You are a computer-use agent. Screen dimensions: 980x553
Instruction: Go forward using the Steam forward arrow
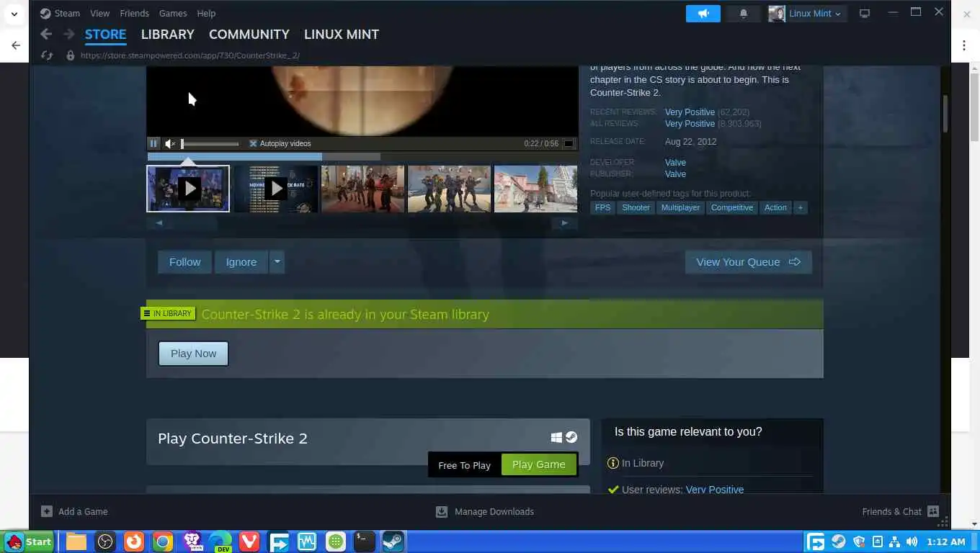coord(69,34)
